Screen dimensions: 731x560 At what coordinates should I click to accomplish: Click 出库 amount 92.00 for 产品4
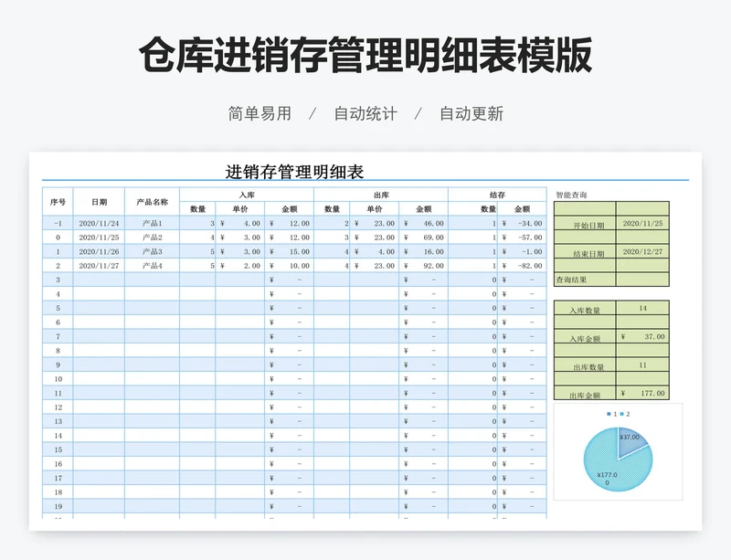pyautogui.click(x=423, y=266)
